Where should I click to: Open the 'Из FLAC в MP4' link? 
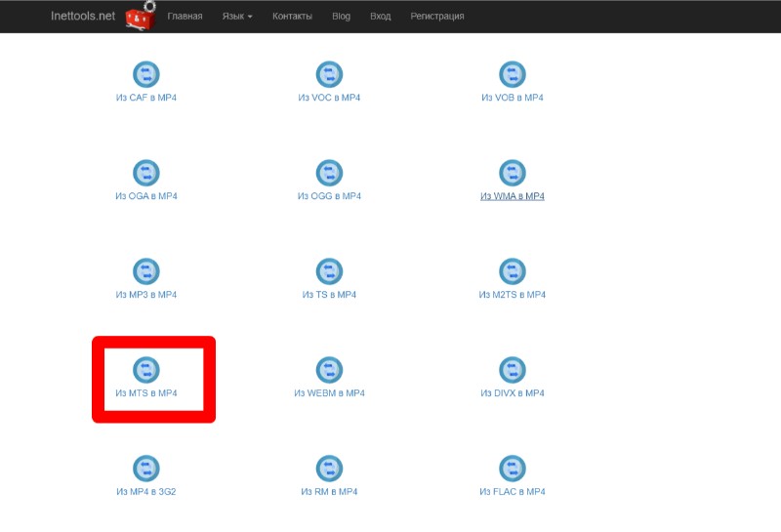tap(513, 492)
